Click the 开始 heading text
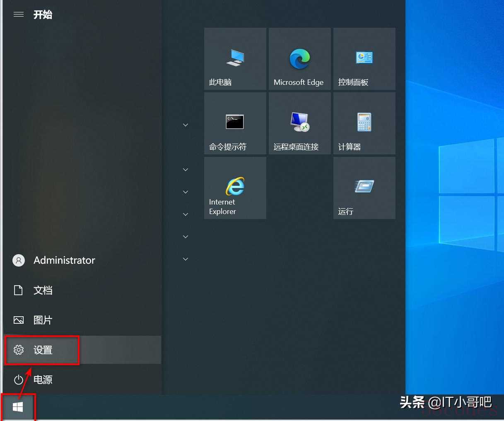Viewport: 504px width, 421px height. click(43, 15)
